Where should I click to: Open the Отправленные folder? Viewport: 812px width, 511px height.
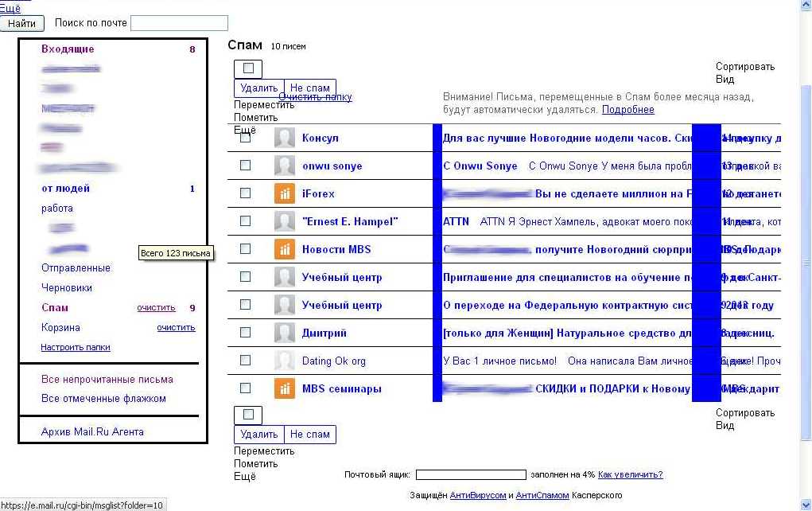(76, 268)
